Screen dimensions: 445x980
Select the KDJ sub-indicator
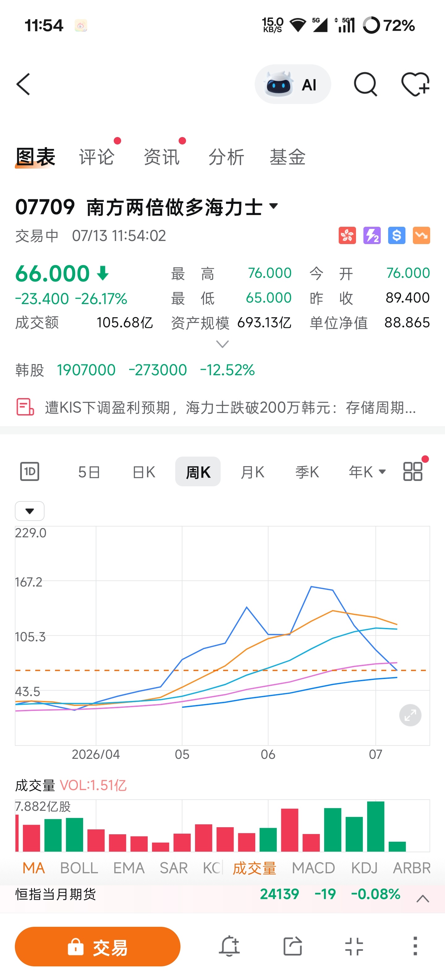[x=364, y=868]
